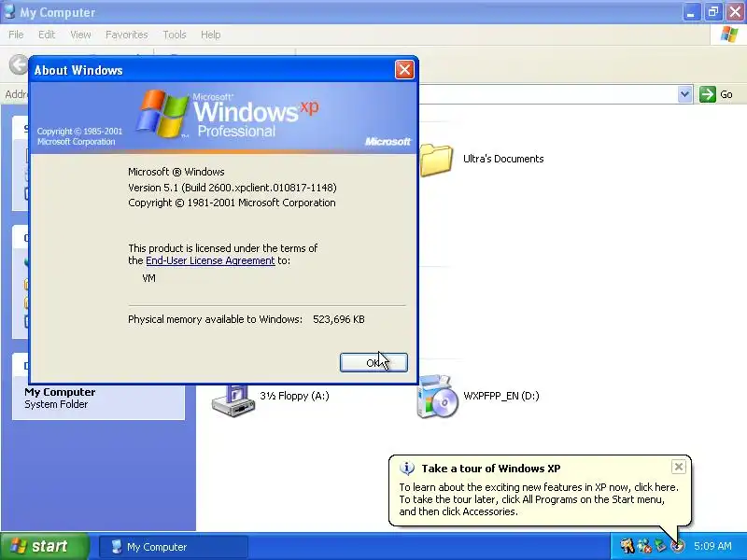Click OK in the About Windows dialog
Screen dimensions: 747x560
[x=373, y=363]
